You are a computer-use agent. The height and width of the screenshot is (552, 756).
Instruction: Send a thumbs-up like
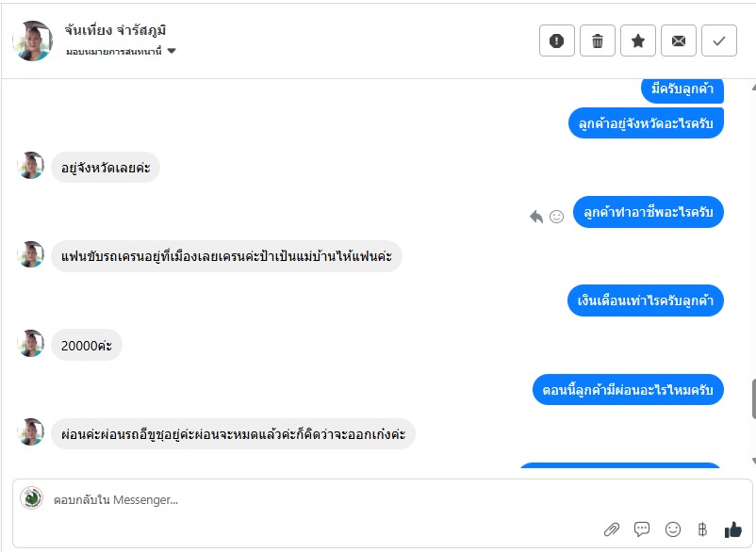(x=732, y=529)
